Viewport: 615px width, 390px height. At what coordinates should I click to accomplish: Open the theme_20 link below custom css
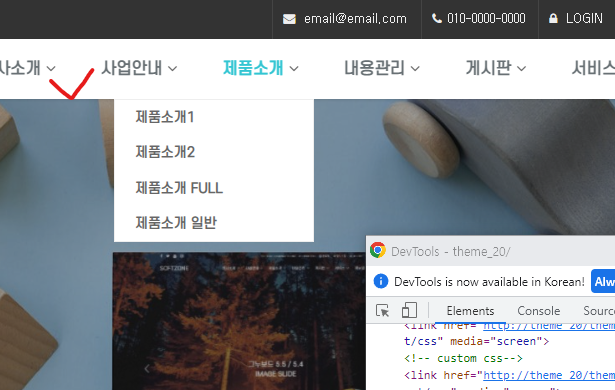click(549, 375)
